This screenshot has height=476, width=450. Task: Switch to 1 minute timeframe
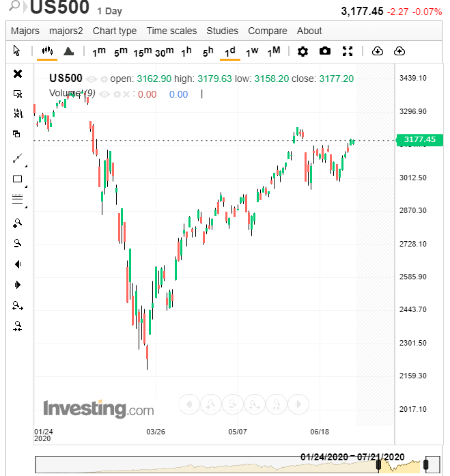99,52
